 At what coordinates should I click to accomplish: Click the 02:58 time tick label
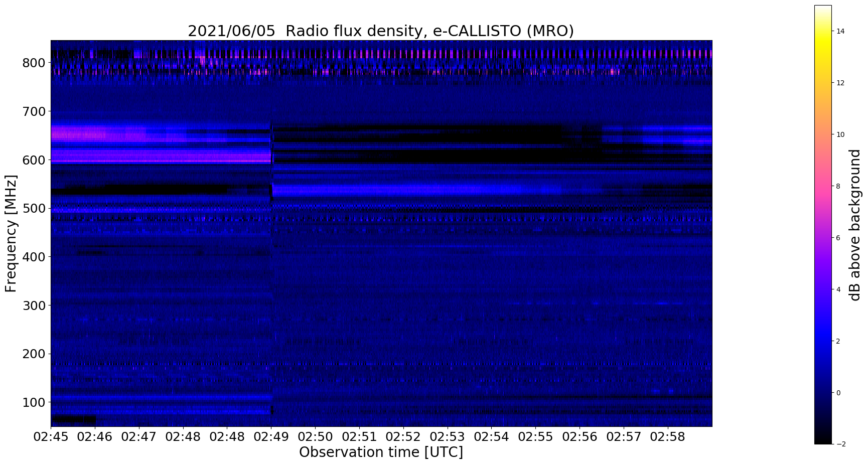coord(668,437)
